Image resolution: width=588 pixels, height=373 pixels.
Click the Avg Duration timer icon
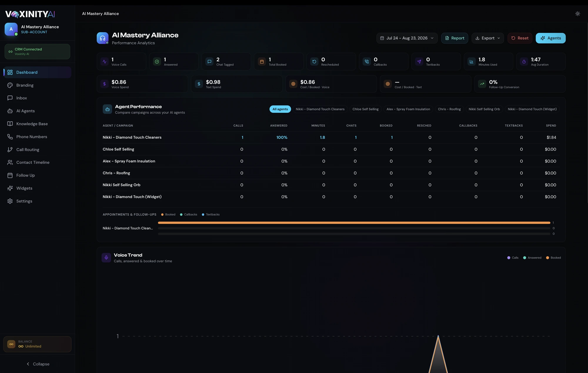tap(524, 62)
